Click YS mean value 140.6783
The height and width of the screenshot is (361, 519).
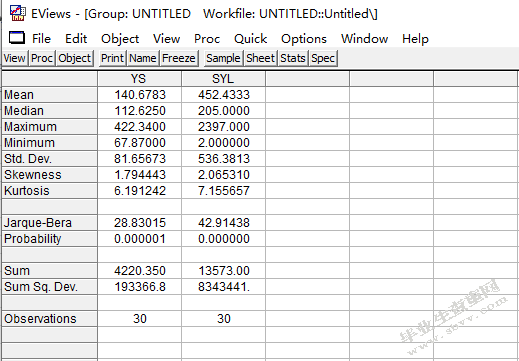140,95
